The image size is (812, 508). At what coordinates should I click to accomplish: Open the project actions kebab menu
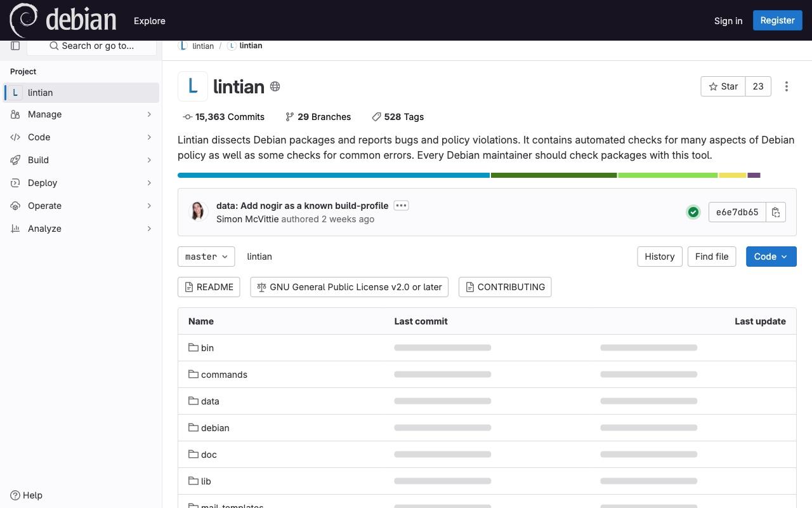tap(787, 86)
